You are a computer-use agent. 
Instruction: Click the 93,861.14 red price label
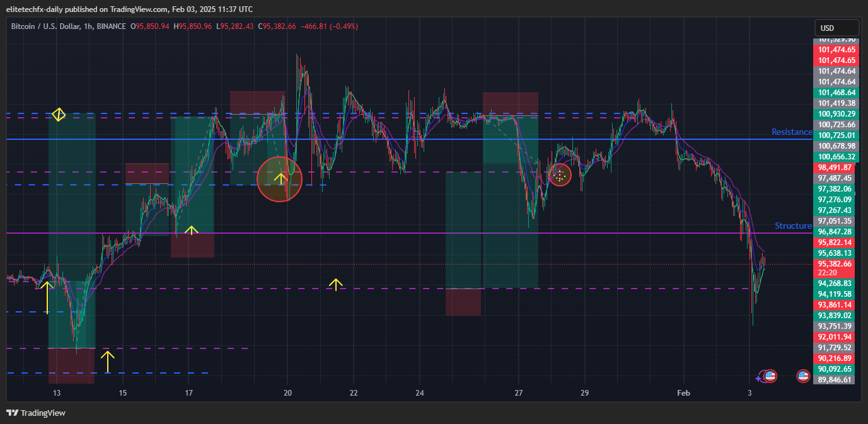pyautogui.click(x=835, y=304)
